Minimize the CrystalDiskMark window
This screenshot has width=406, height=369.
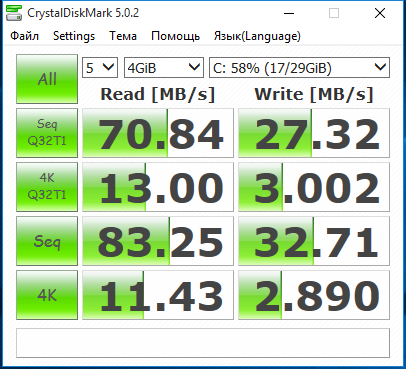(x=289, y=13)
